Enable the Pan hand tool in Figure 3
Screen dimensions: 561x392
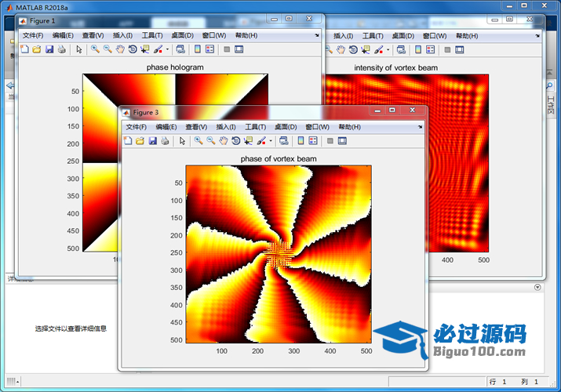click(x=223, y=141)
